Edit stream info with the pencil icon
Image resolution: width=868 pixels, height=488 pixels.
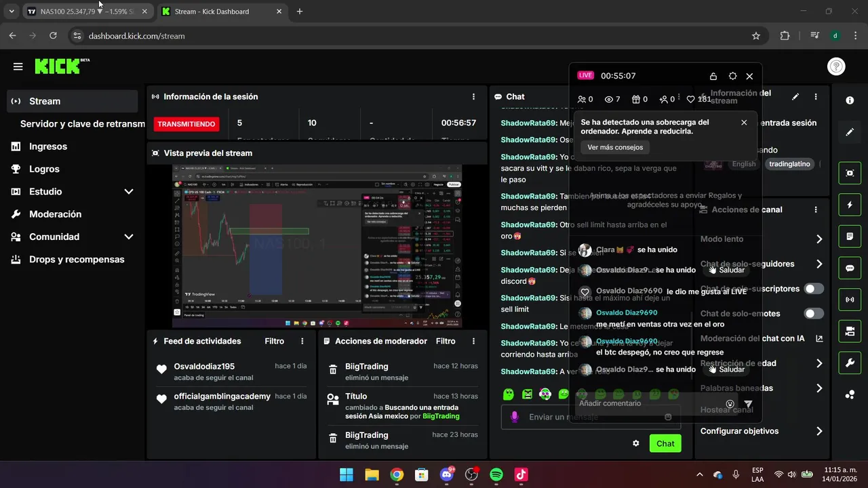tap(795, 97)
